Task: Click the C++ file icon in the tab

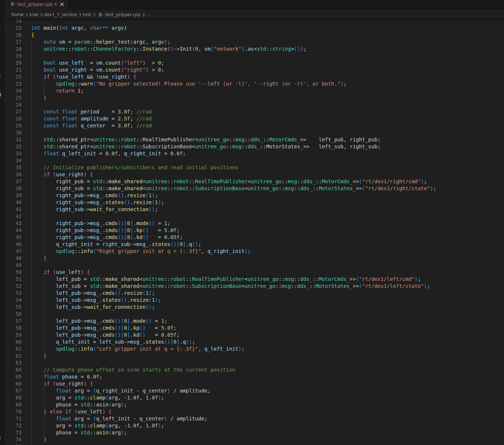Action: (13, 4)
